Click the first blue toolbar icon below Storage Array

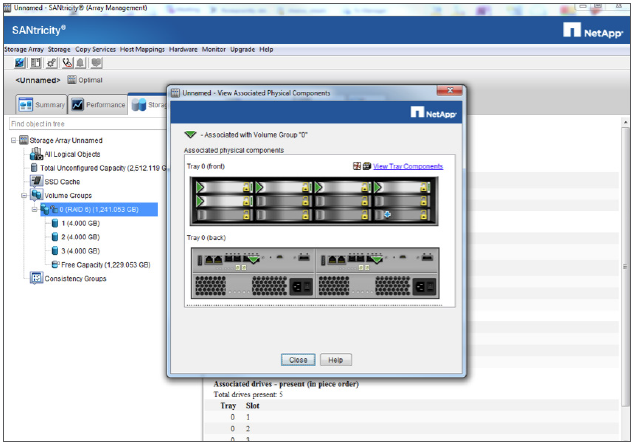coord(19,63)
